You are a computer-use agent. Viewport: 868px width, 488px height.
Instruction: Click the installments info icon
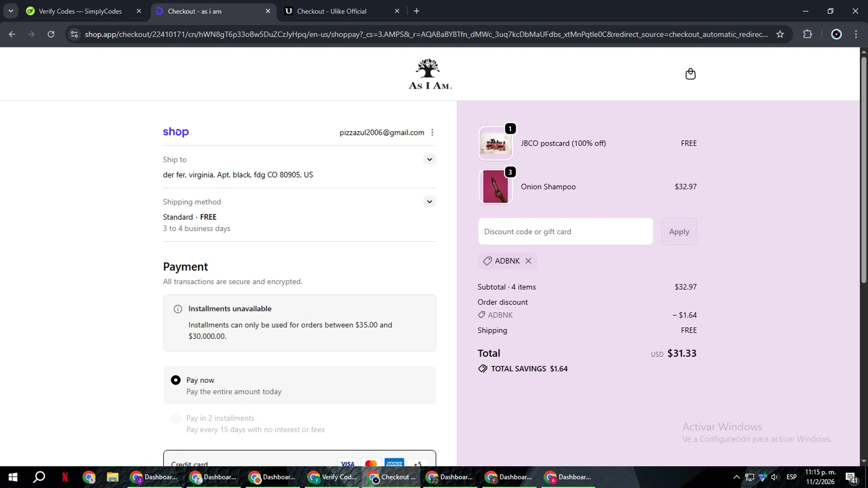[x=178, y=309]
